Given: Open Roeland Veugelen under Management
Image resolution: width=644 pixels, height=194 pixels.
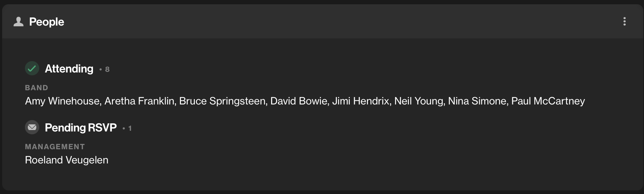Looking at the screenshot, I should (x=67, y=160).
